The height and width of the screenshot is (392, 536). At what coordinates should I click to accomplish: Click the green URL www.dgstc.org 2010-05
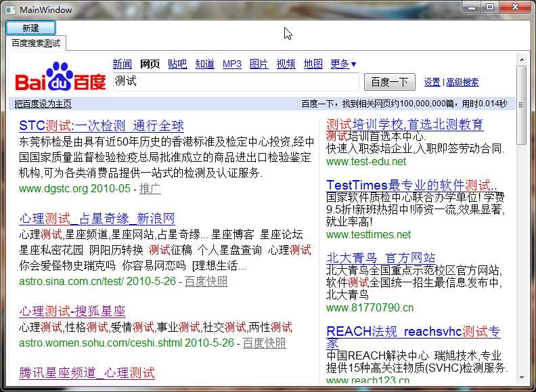[75, 188]
